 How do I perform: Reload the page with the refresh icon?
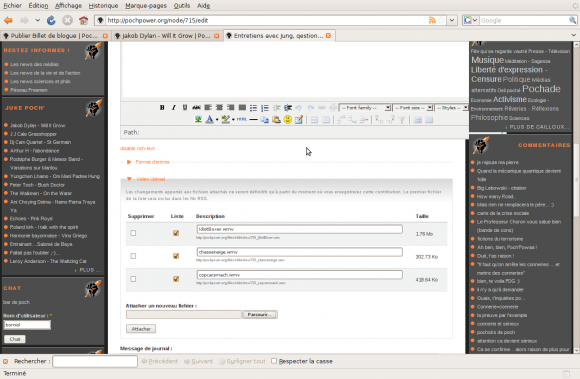pos(51,20)
